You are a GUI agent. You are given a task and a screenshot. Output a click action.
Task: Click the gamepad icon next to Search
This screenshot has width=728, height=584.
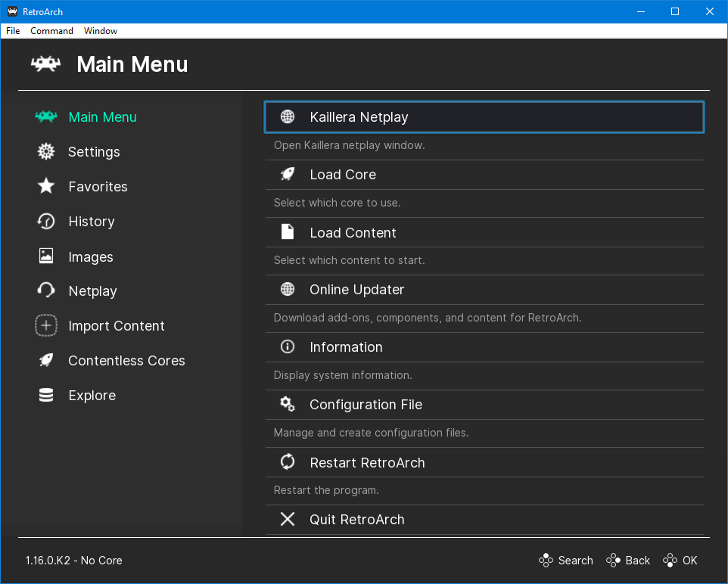click(x=546, y=561)
